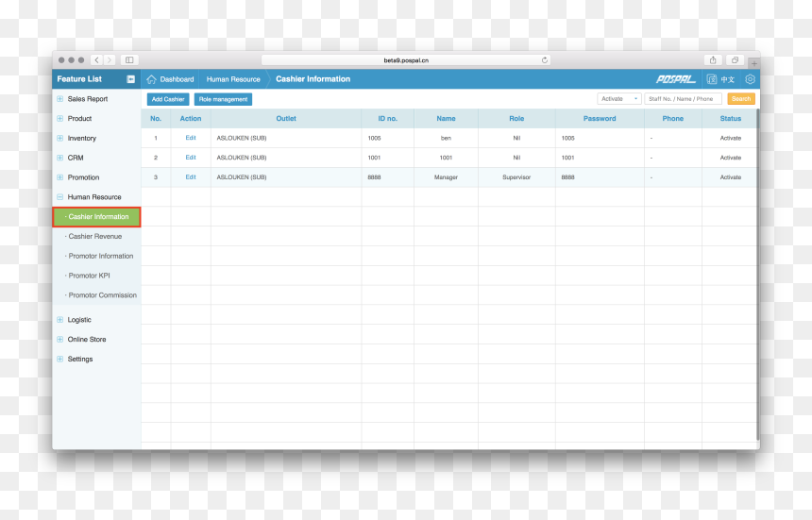
Task: Switch language to 中文
Action: [x=728, y=79]
